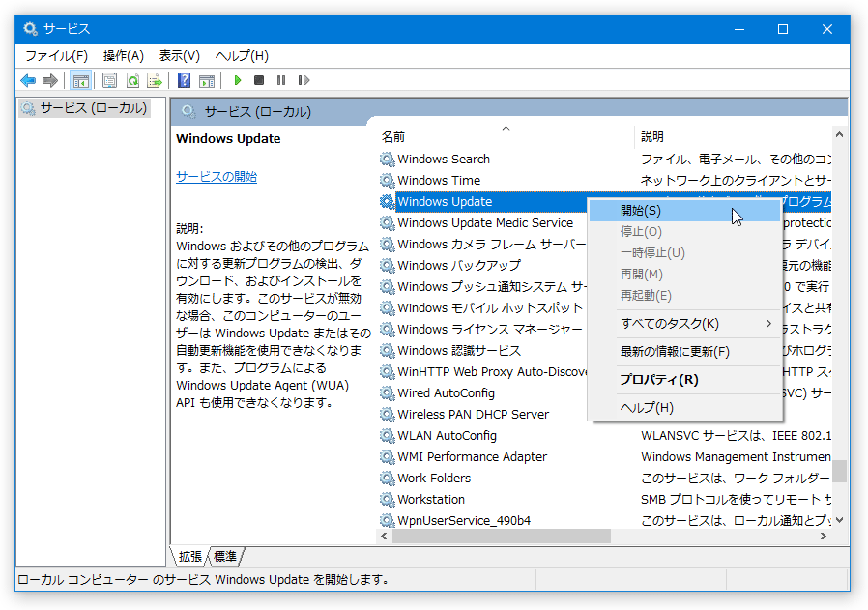Image resolution: width=868 pixels, height=610 pixels.
Task: Click the Back arrow toolbar icon
Action: tap(28, 81)
